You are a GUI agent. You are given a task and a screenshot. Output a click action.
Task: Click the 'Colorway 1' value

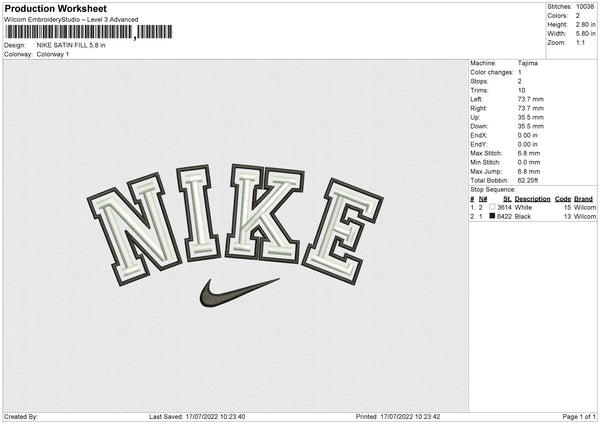pos(53,54)
